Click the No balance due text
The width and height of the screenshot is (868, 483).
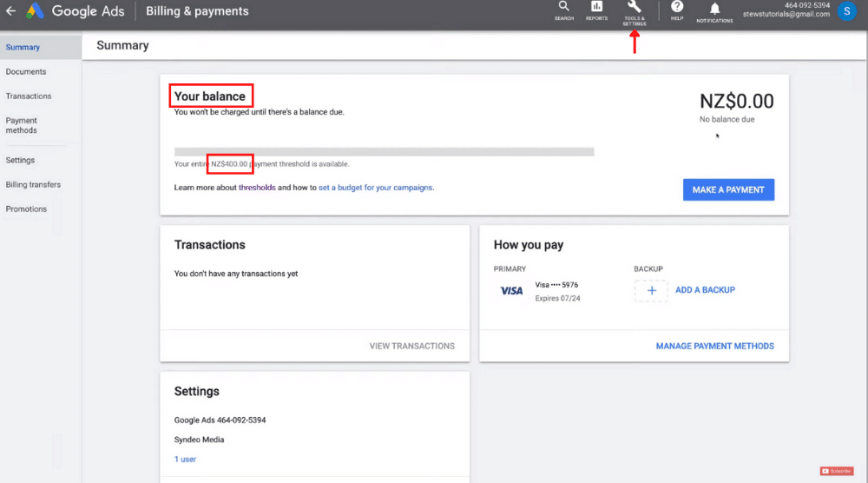727,120
